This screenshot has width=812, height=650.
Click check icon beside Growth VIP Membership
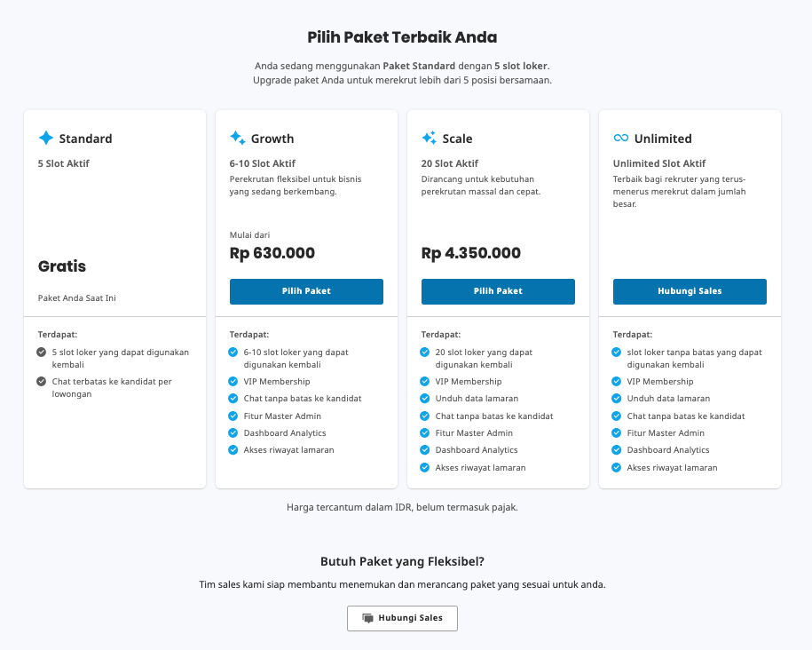(233, 382)
